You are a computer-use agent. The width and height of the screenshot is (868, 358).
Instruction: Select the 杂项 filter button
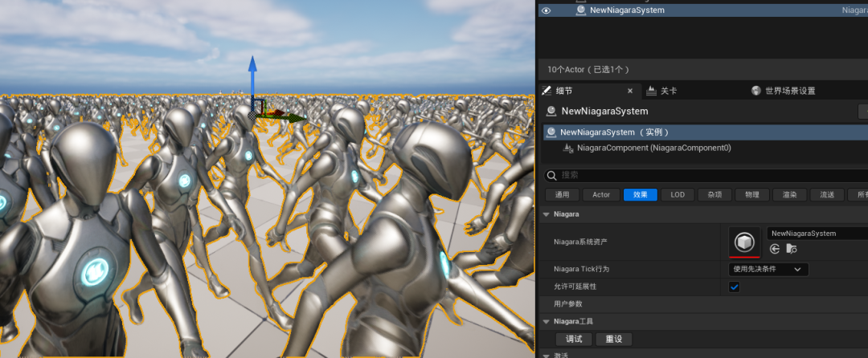click(x=714, y=194)
